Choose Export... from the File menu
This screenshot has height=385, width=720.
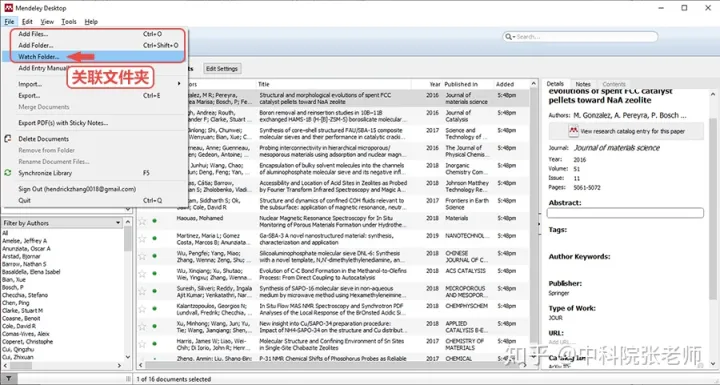click(94, 96)
